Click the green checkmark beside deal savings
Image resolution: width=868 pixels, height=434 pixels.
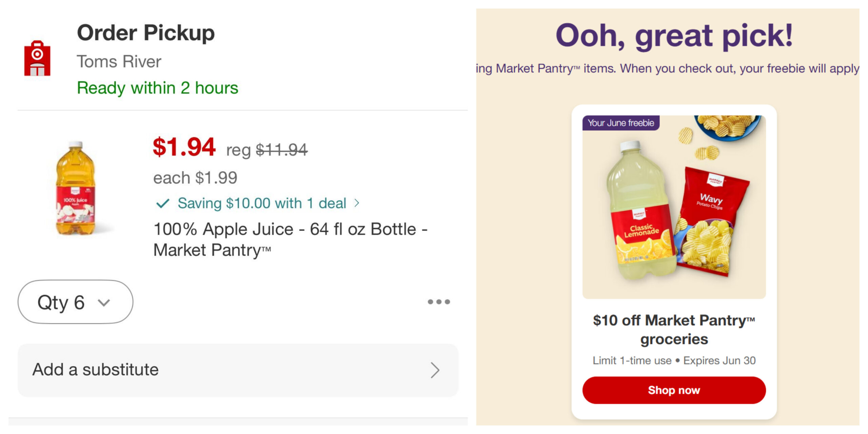[x=162, y=203]
